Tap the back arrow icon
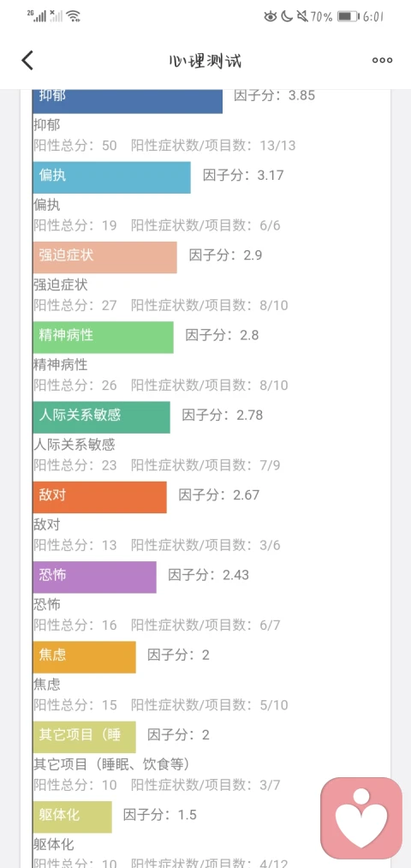This screenshot has width=411, height=868. 27,60
